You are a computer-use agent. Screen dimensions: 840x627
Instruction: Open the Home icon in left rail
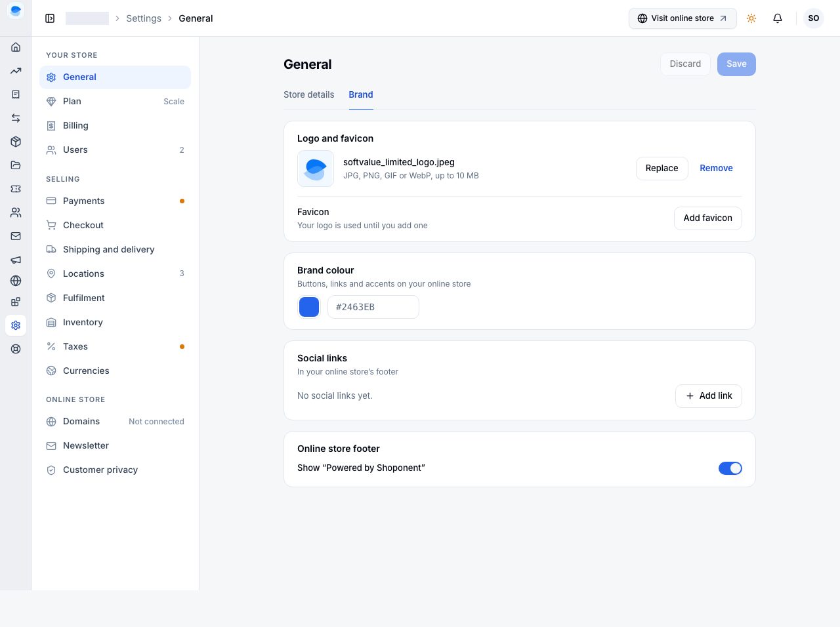pyautogui.click(x=16, y=47)
